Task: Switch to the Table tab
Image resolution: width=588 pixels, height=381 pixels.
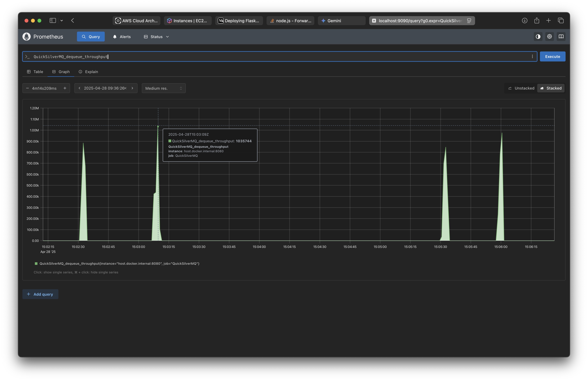Action: pos(35,72)
